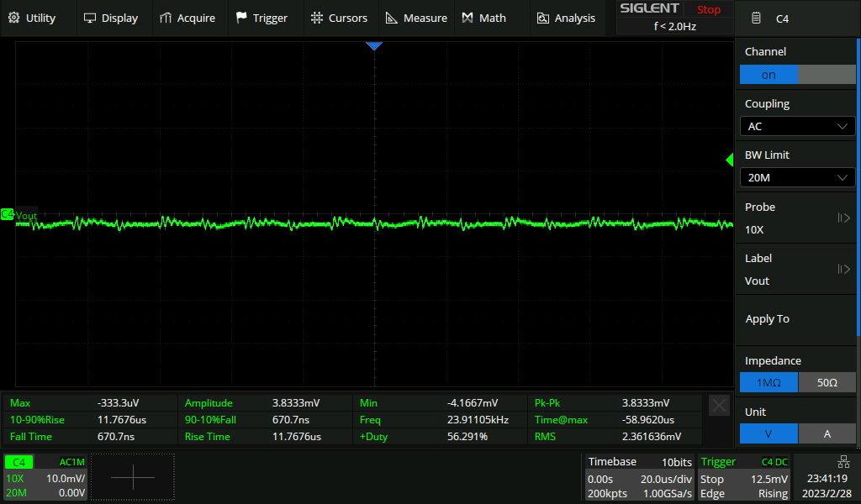This screenshot has height=504, width=861.
Task: Click the SIGLENT logo
Action: coord(649,8)
